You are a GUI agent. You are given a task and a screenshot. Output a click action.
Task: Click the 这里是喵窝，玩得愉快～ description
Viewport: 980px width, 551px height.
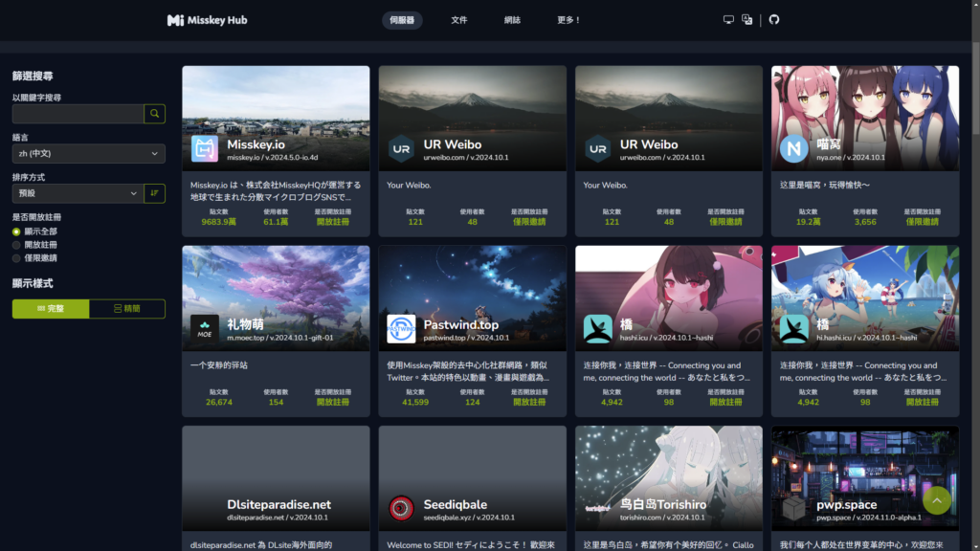[x=824, y=185]
